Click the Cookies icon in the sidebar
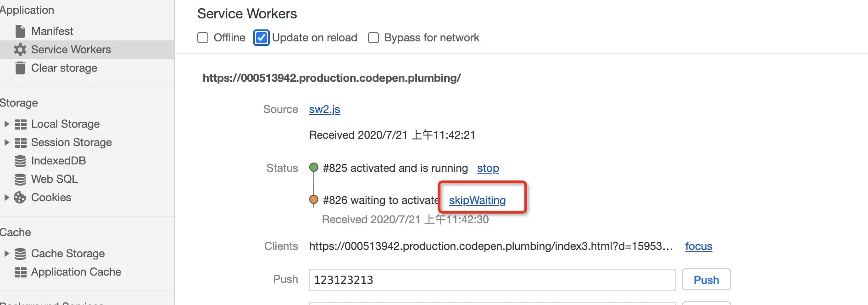 [20, 198]
